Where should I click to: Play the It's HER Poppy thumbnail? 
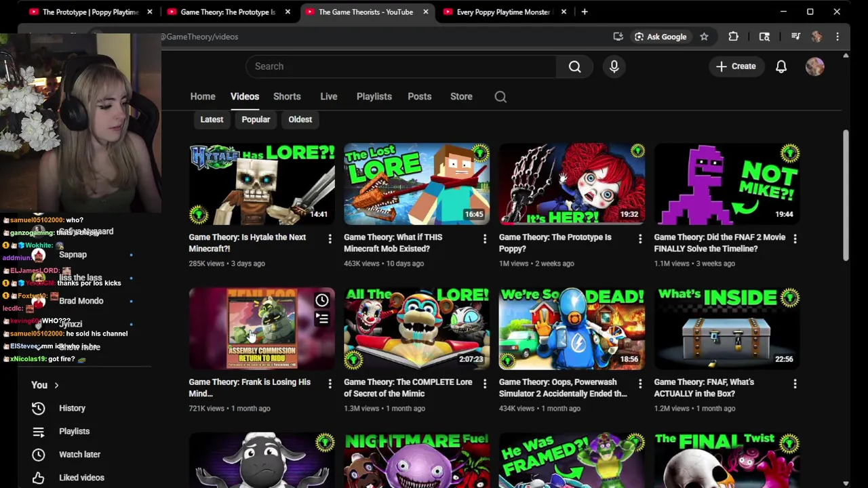(572, 184)
